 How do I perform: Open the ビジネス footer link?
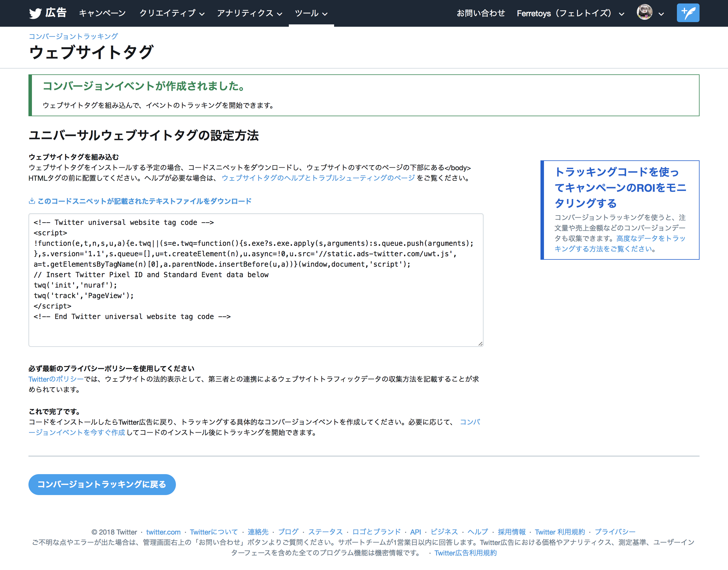(x=444, y=532)
